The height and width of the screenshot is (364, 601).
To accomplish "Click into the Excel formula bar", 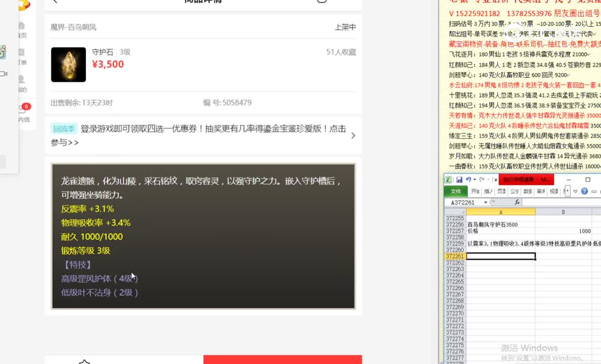I will (562, 202).
